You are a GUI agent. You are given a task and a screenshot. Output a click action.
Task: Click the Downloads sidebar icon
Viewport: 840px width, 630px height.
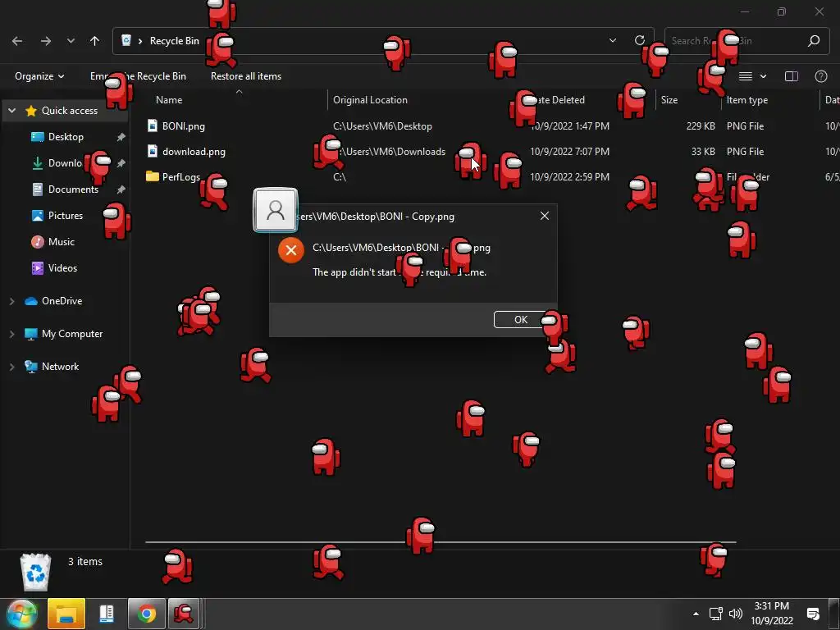pos(38,163)
